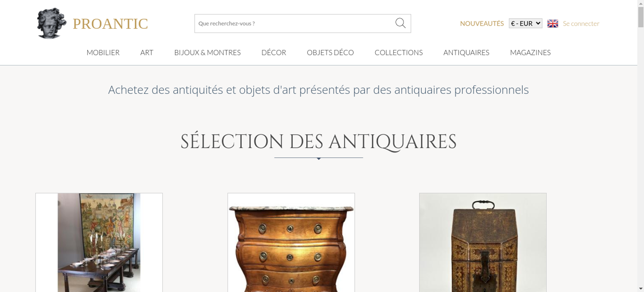The width and height of the screenshot is (644, 292).
Task: Go to the Antiquaires section
Action: 466,52
